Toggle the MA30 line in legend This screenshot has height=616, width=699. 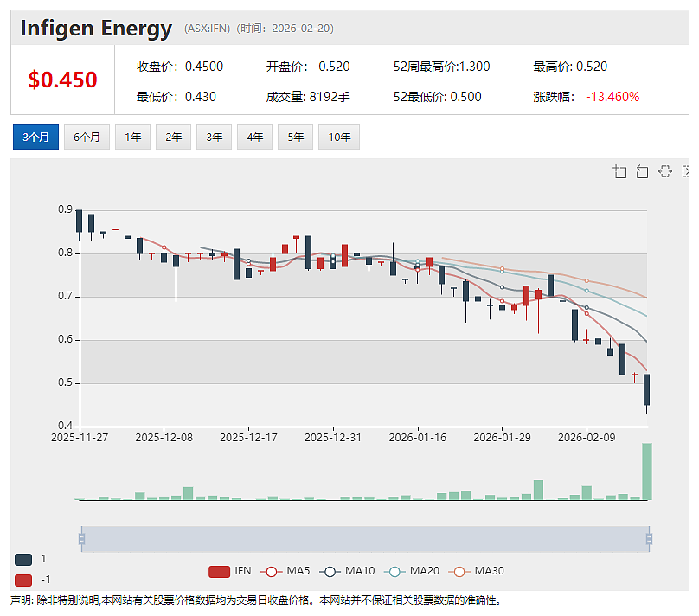[x=477, y=571]
